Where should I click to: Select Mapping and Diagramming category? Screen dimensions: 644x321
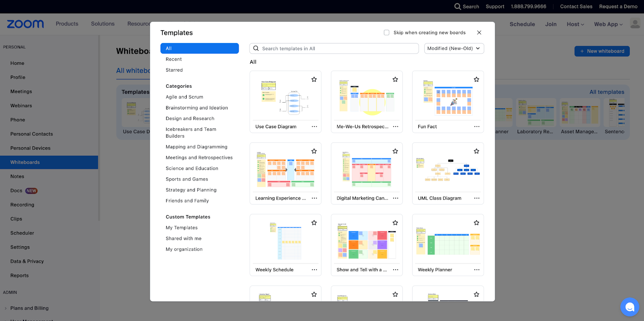[x=196, y=147]
